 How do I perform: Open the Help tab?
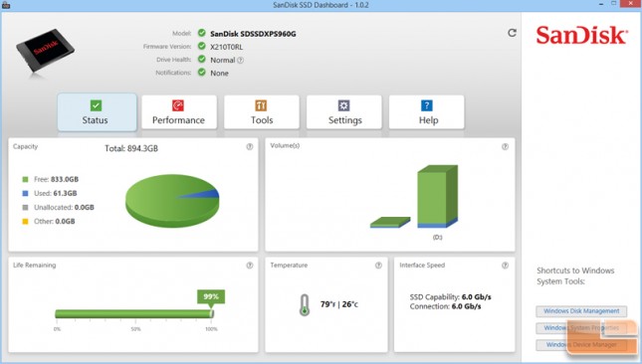427,112
